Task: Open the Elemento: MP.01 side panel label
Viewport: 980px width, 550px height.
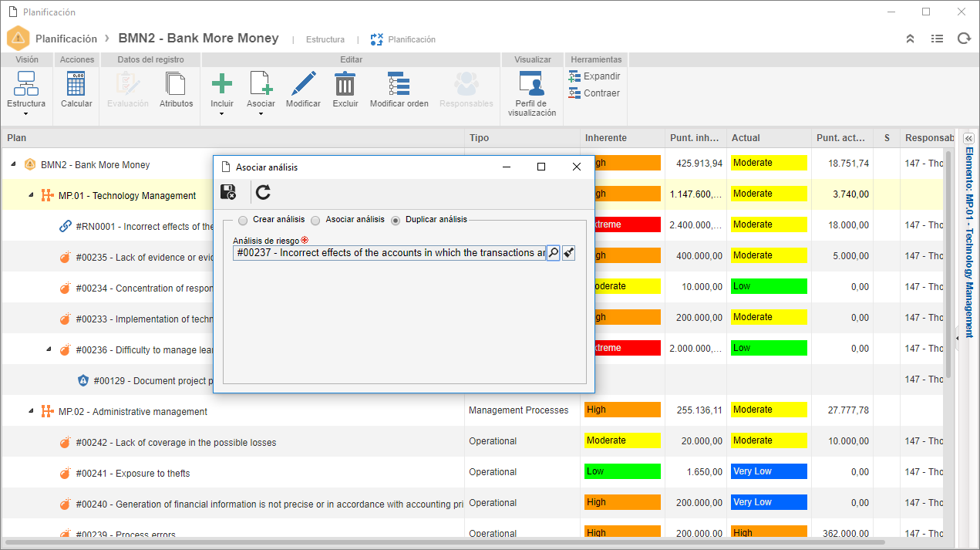Action: point(969,242)
